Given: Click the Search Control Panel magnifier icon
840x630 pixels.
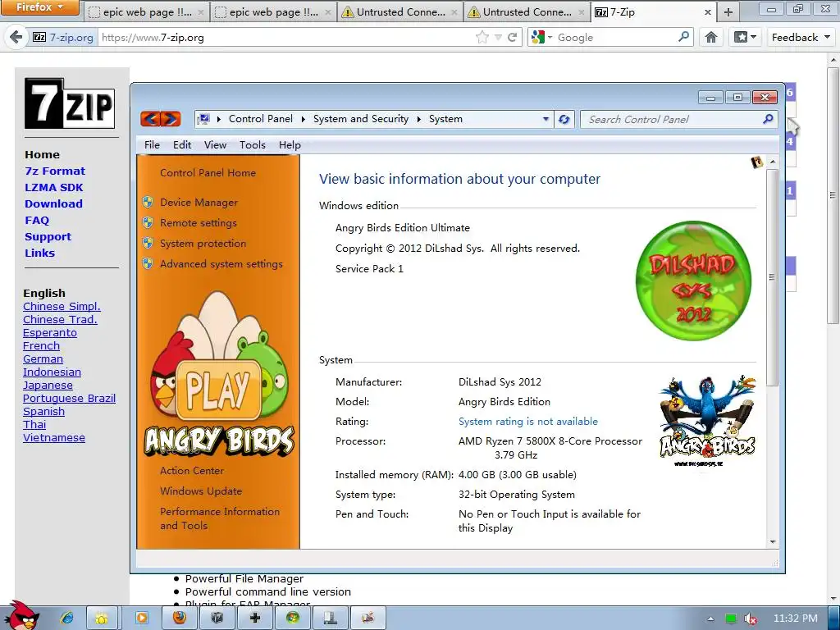Looking at the screenshot, I should tap(768, 119).
